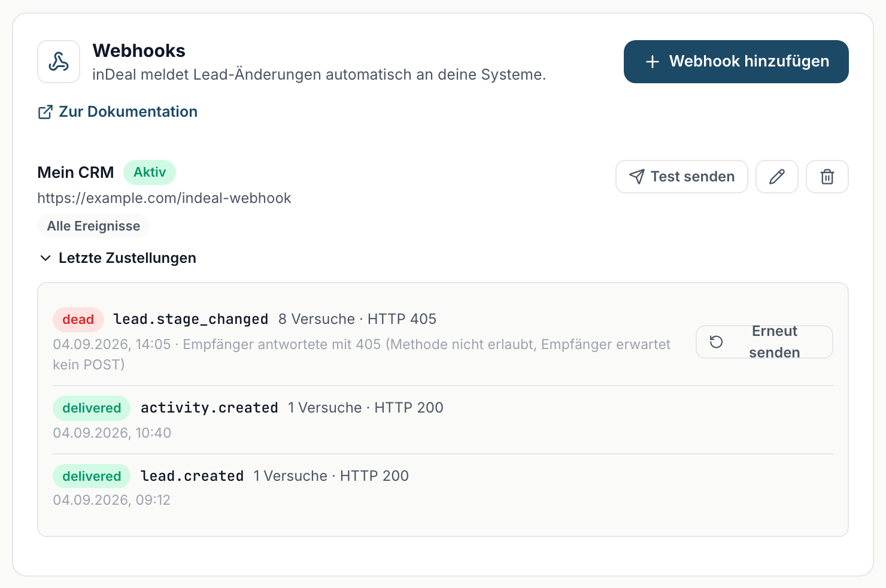
Task: Click the inDeal meldet Lead-Änderungen subtitle
Action: 319,75
